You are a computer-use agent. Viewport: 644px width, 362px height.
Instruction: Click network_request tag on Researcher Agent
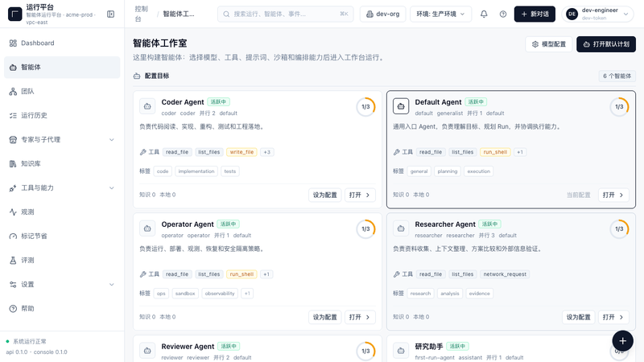tap(505, 274)
